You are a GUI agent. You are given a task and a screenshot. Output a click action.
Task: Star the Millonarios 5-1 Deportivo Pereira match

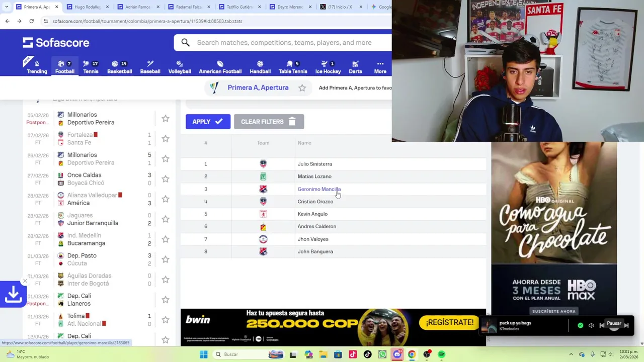(x=166, y=159)
